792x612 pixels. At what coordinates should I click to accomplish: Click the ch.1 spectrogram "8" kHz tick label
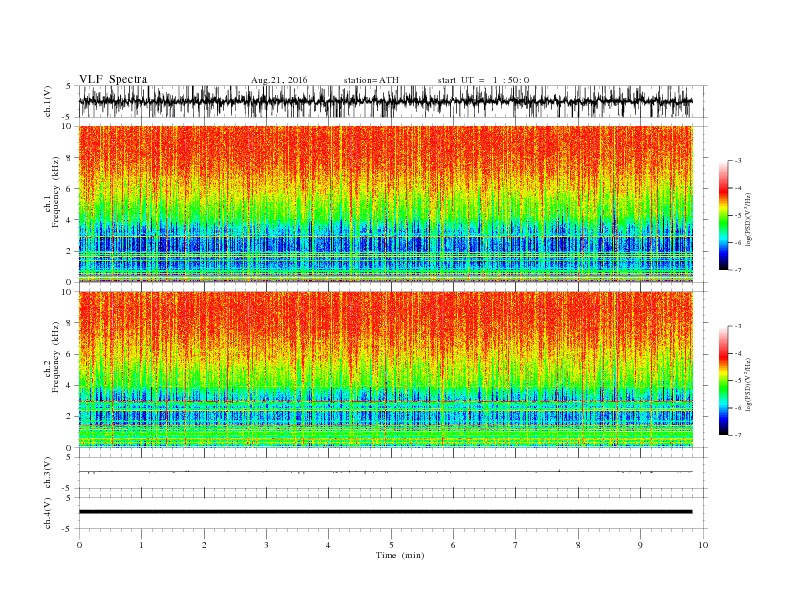(70, 158)
